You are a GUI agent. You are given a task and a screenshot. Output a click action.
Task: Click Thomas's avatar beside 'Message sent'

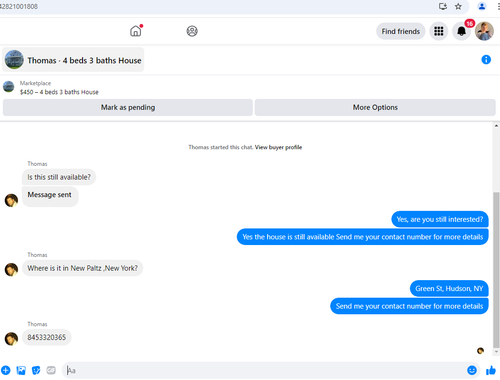11,200
